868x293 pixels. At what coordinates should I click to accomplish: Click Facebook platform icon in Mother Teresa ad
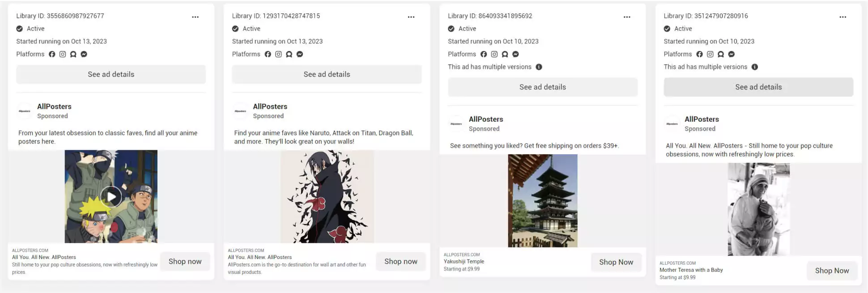point(699,54)
